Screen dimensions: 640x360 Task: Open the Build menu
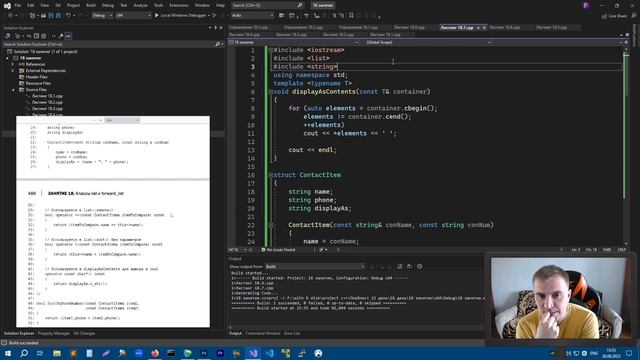click(91, 5)
